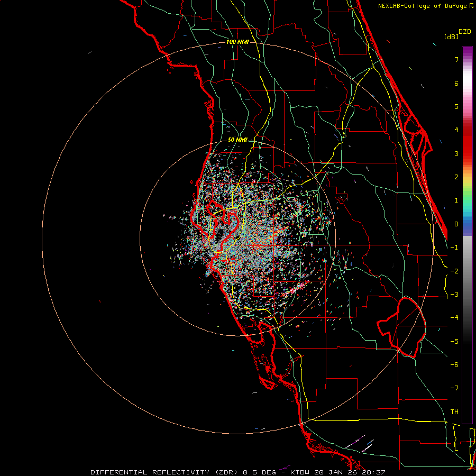Select the 6 value on color scale
This screenshot has height=476, width=476.
point(456,83)
